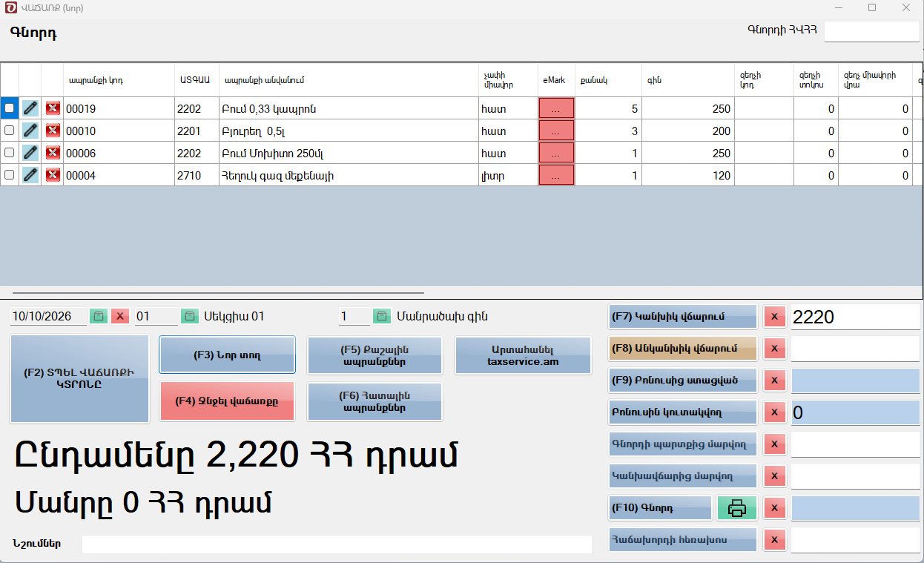Choose (F7) Կանխիկ վճարում payment

pos(683,317)
